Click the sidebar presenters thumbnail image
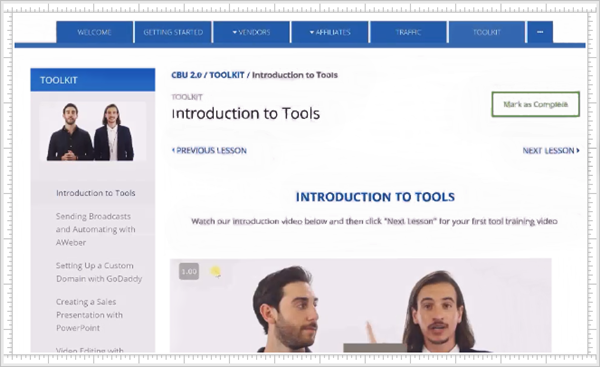 92,132
